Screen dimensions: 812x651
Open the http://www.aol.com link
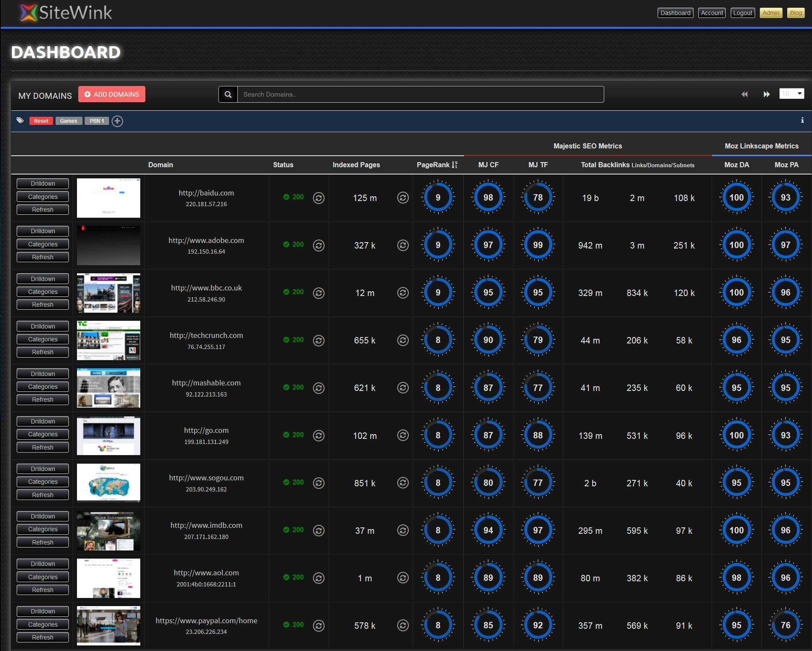point(206,573)
